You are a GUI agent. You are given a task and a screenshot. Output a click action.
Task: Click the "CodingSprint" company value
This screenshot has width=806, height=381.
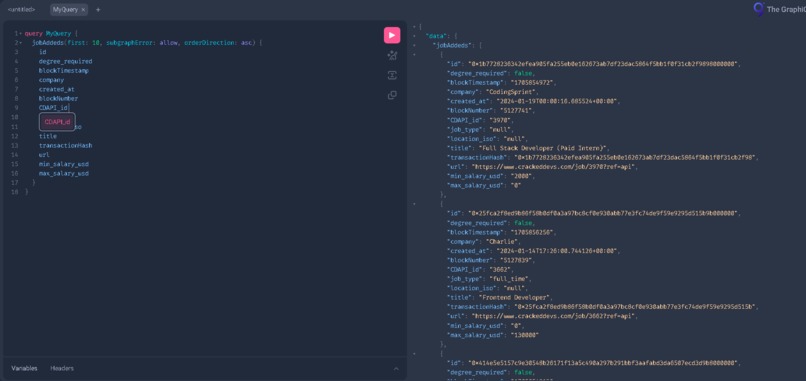[512, 92]
